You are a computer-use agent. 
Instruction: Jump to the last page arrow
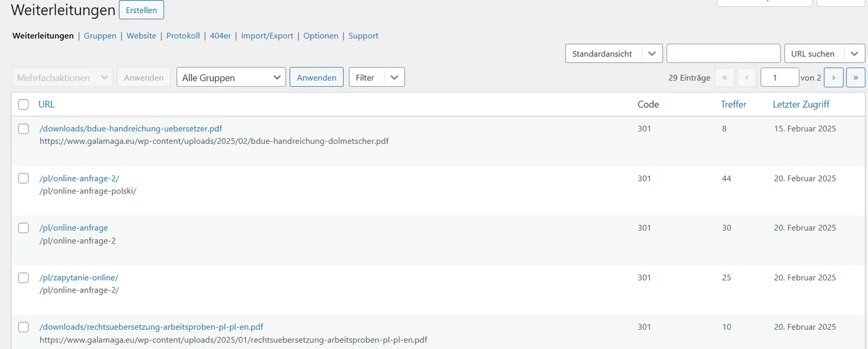[x=856, y=77]
